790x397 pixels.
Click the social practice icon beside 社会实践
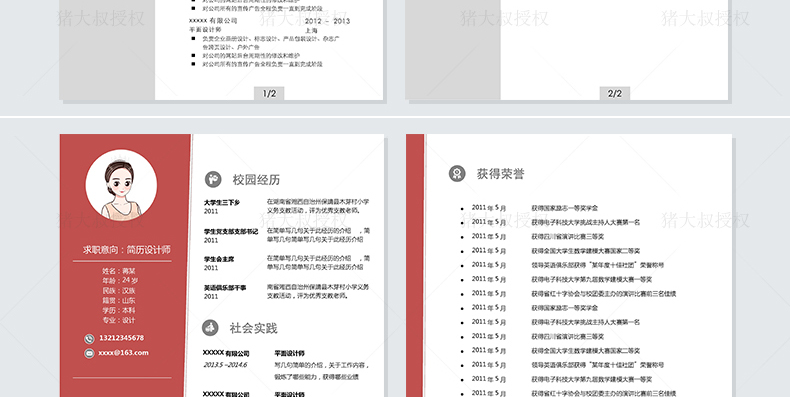pos(210,328)
